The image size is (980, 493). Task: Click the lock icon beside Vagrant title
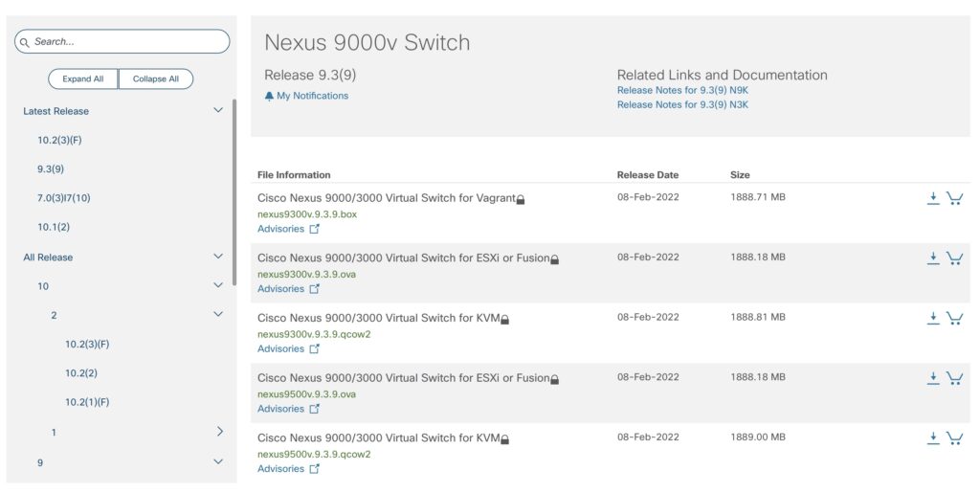point(521,199)
